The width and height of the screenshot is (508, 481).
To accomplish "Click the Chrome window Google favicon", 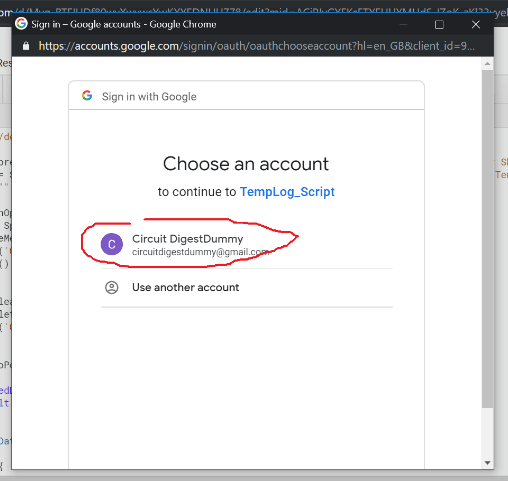I will point(21,24).
